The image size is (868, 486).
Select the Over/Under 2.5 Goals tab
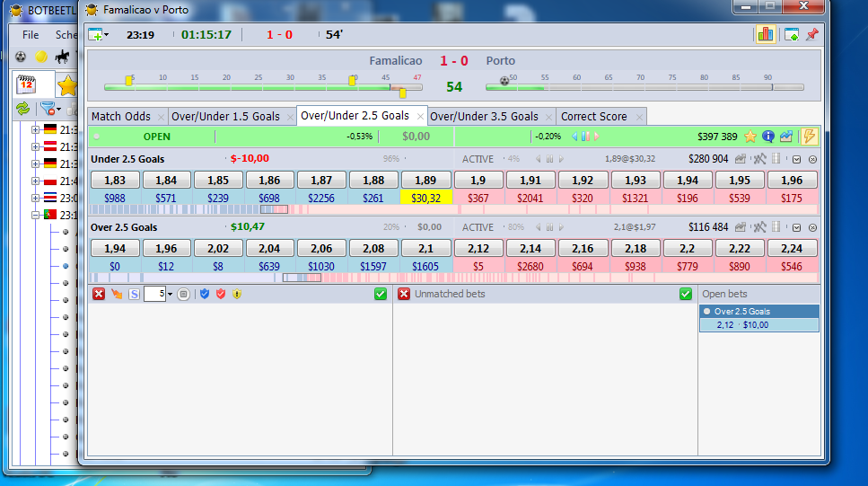[355, 115]
